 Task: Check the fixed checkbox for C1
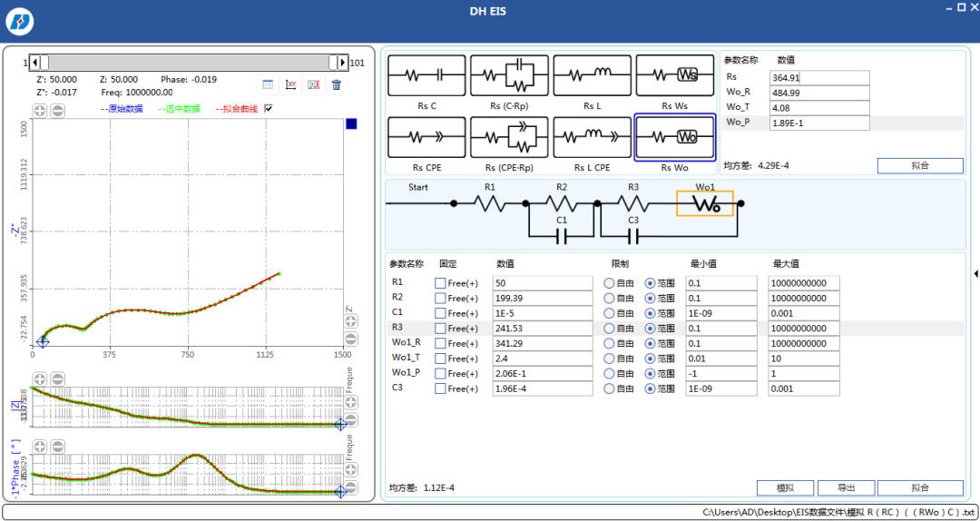(440, 313)
